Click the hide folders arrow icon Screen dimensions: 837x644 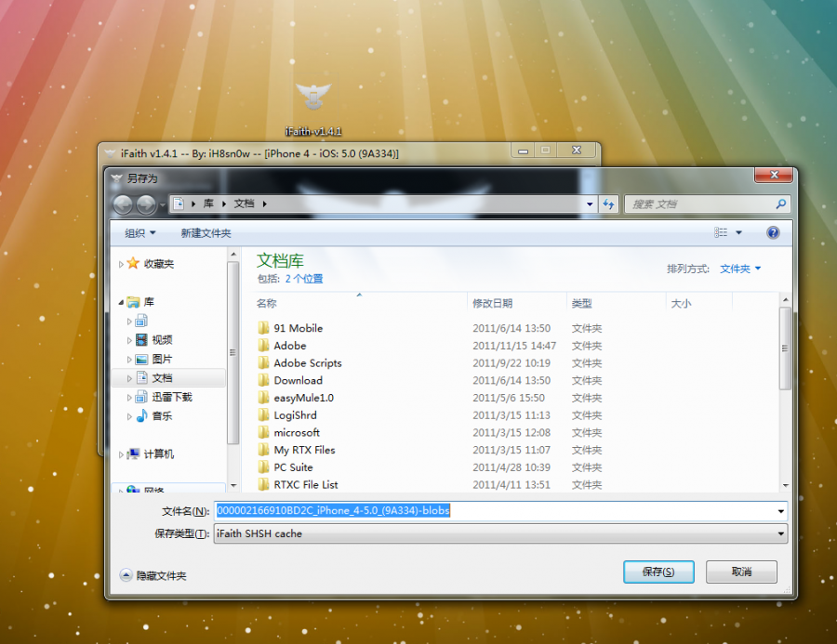click(x=126, y=575)
